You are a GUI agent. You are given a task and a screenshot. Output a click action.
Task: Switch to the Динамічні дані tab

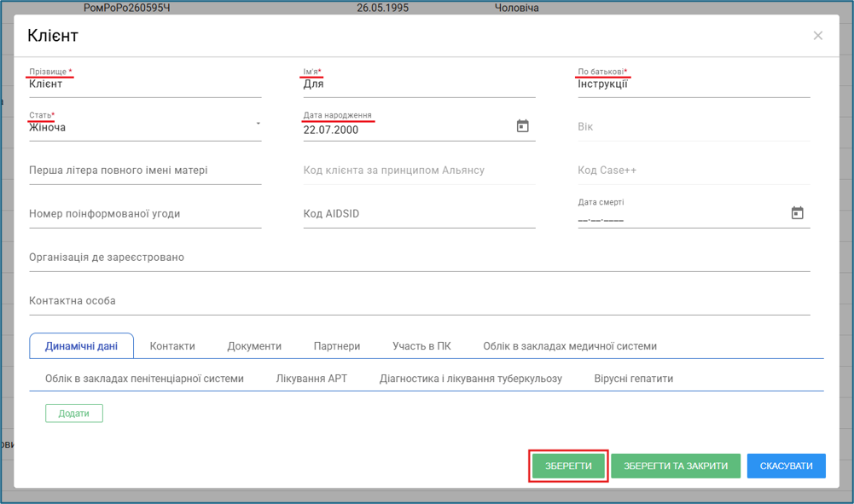(81, 346)
